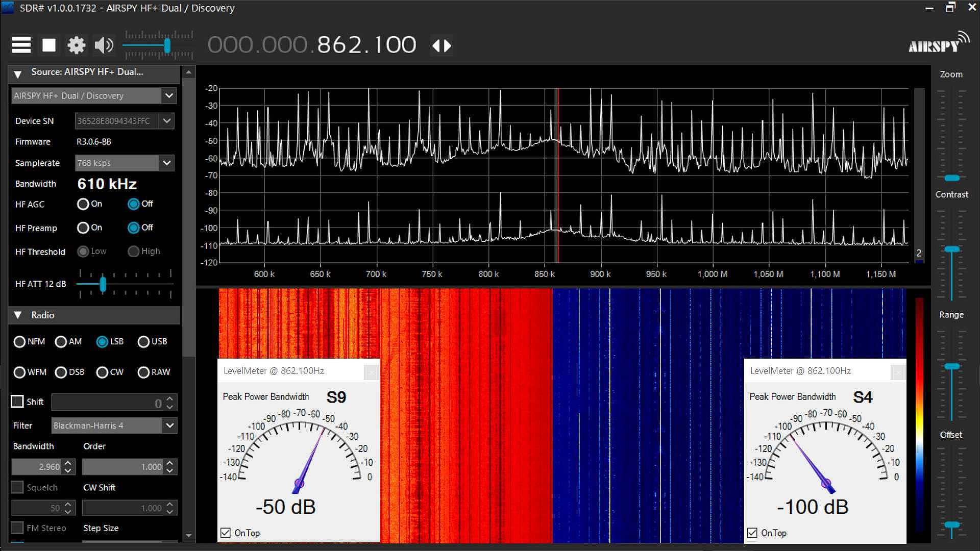Collapse the Source AIRSPY HF+ Dual panel
Viewport: 980px width, 551px height.
[18, 73]
